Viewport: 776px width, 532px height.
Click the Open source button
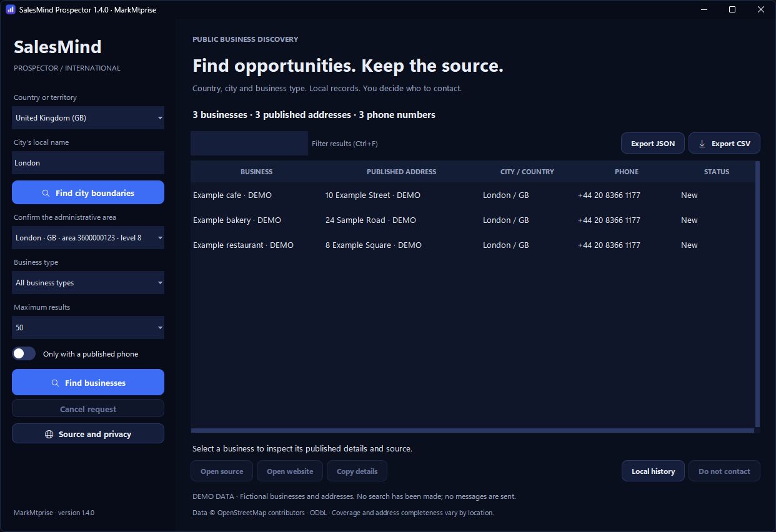coord(222,471)
